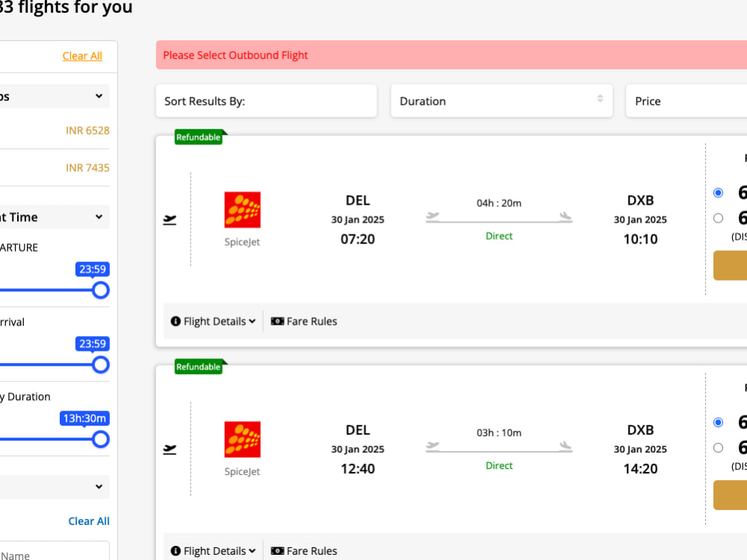Image resolution: width=747 pixels, height=560 pixels.
Task: Click the info icon of first Flight Details
Action: (176, 321)
